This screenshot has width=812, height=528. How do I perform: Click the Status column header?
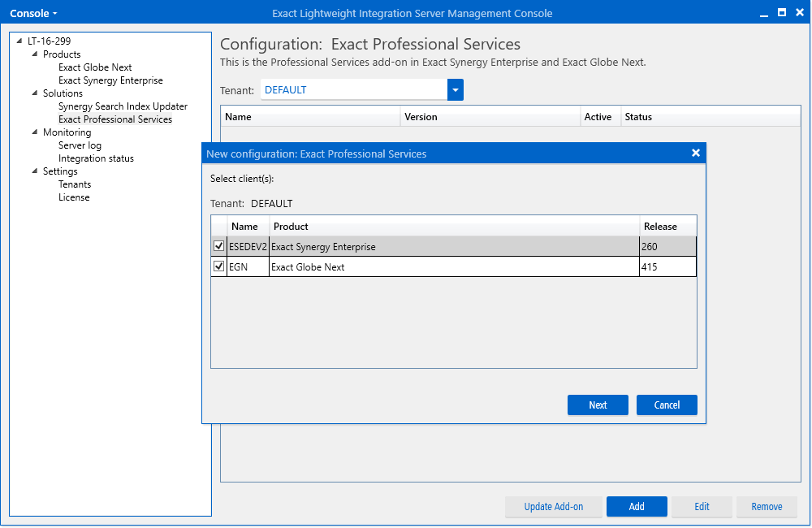(x=710, y=117)
